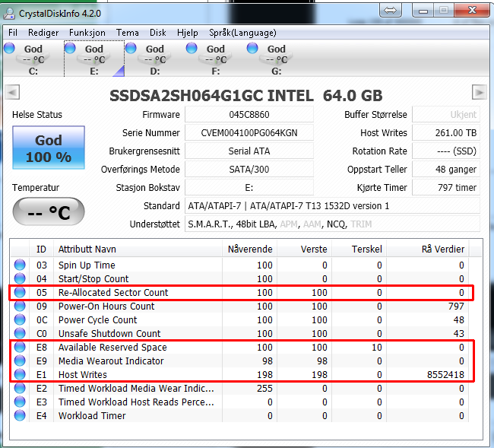Select the C: disk status orb
The image size is (494, 448).
(x=9, y=48)
